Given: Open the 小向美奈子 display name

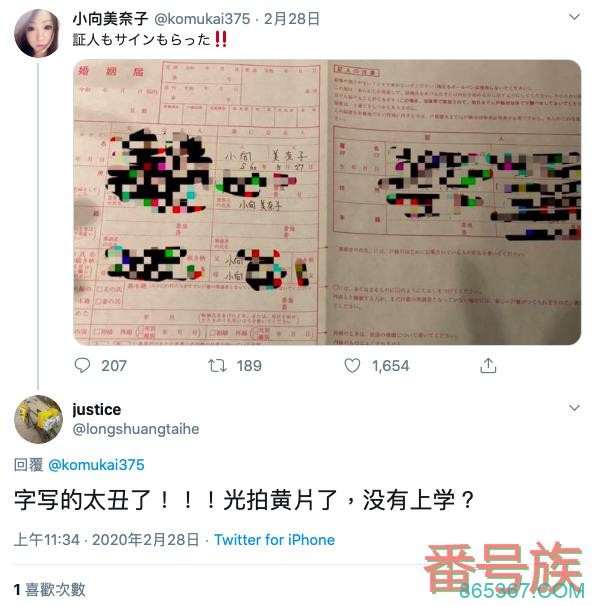Looking at the screenshot, I should [x=110, y=19].
